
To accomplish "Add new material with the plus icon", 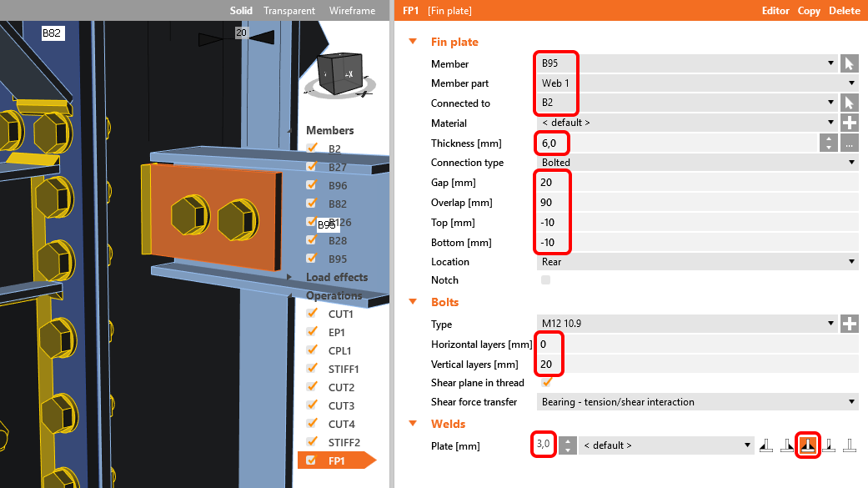I will pos(849,123).
